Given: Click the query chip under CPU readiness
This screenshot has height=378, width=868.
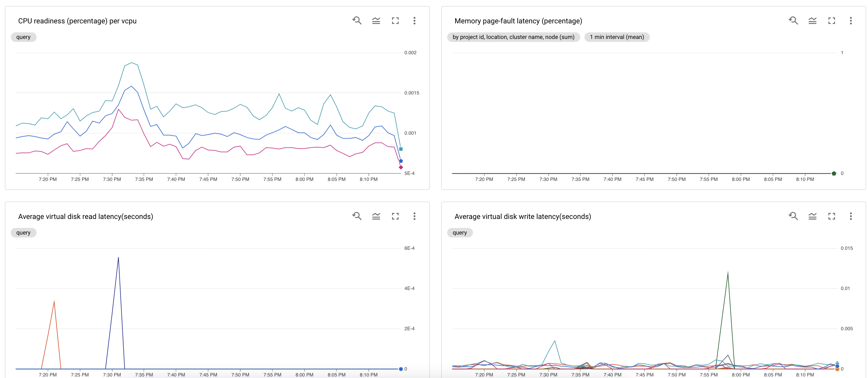Looking at the screenshot, I should click(23, 37).
